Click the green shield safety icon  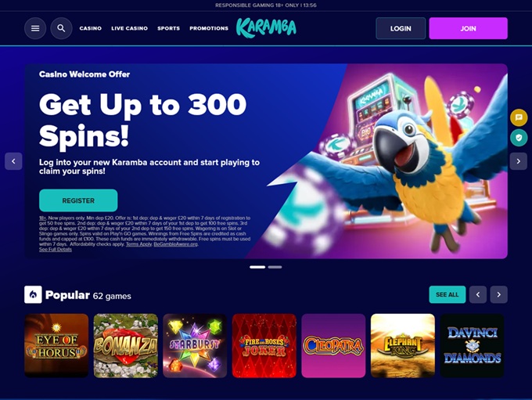click(x=519, y=138)
